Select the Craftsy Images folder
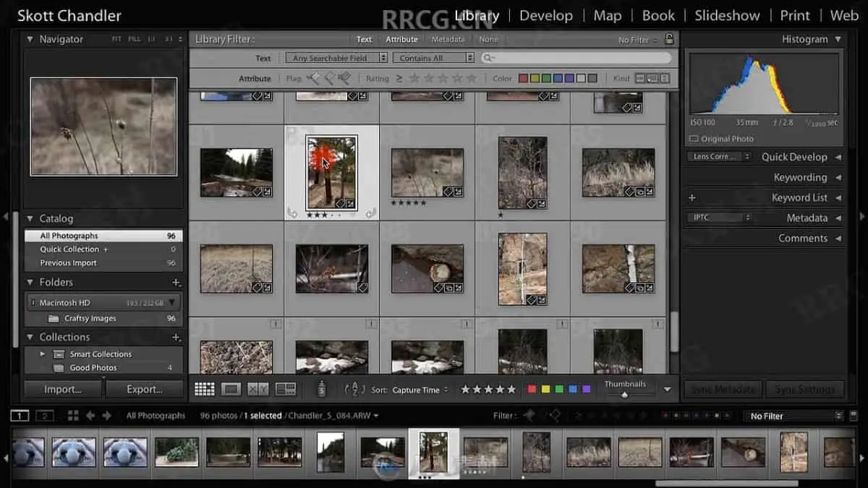The height and width of the screenshot is (488, 868). pos(90,318)
